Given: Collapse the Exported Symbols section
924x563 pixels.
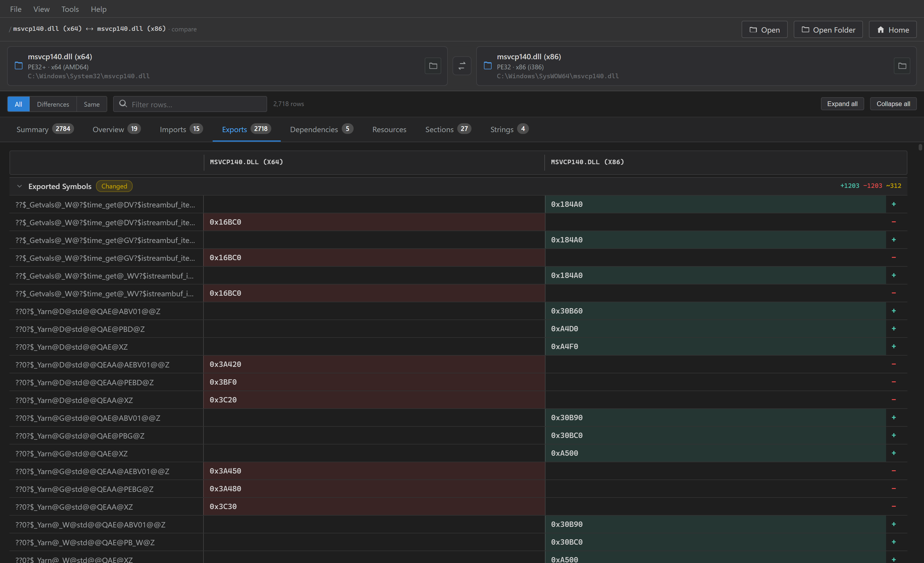Looking at the screenshot, I should 20,186.
